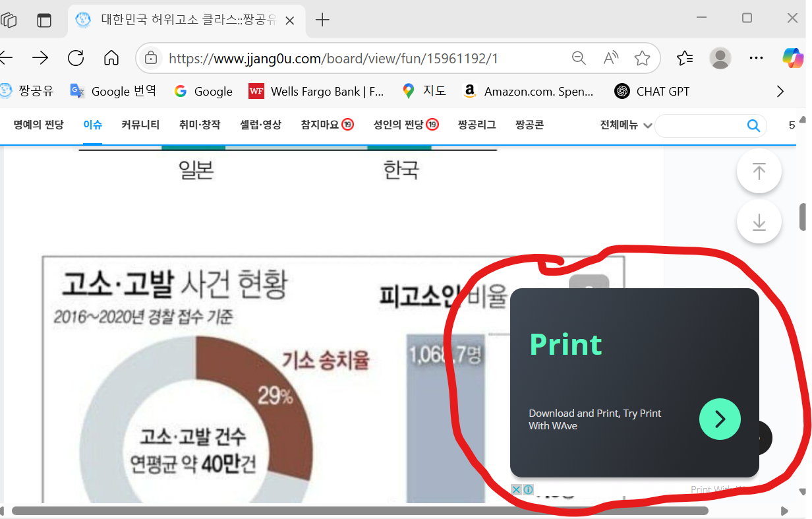This screenshot has width=812, height=519.
Task: Select the 이슈 menu item
Action: click(92, 125)
